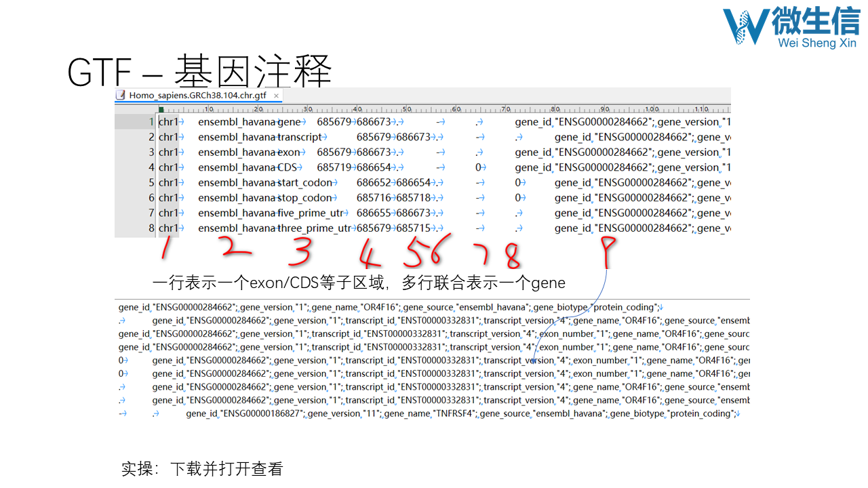
Task: Select the Homo_sapiens.GRCh38.104.chr.gtf file tab
Action: [198, 96]
